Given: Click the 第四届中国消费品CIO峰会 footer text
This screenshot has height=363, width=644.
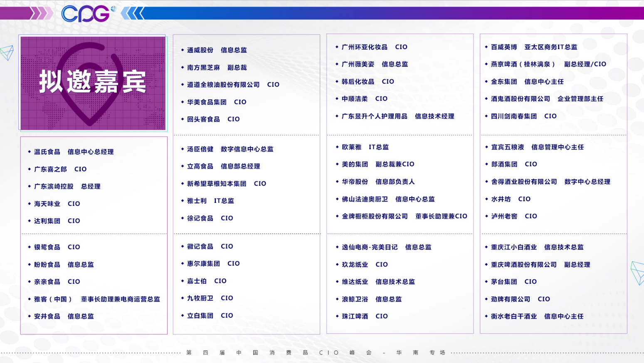Looking at the screenshot, I should [x=316, y=353].
